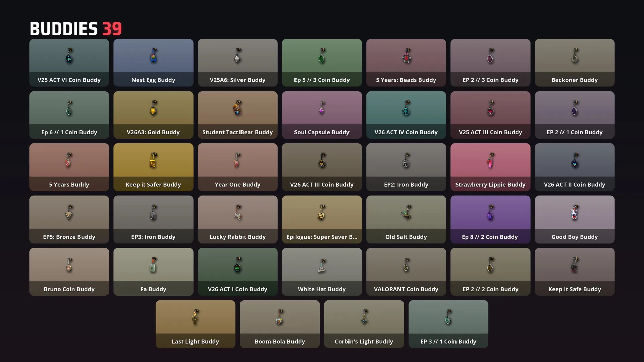This screenshot has width=644, height=362.
Task: Click the EP3: Iron Buddy charm icon
Action: 153,213
